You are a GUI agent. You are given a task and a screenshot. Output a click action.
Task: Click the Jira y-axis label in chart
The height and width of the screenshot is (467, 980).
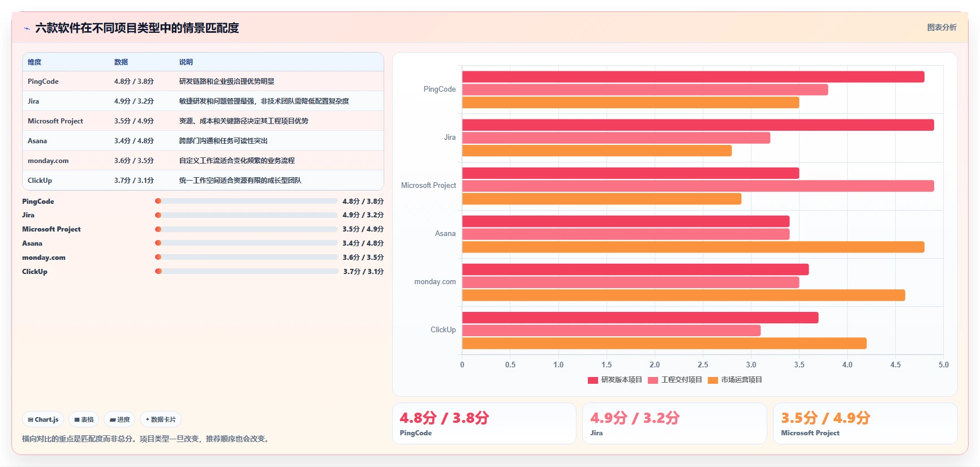tap(450, 137)
